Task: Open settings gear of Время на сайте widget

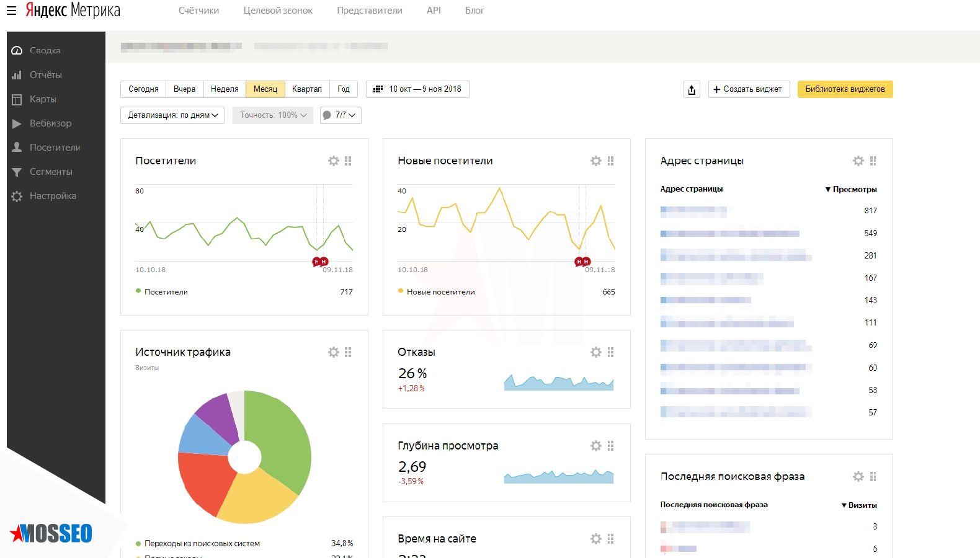Action: pos(596,539)
